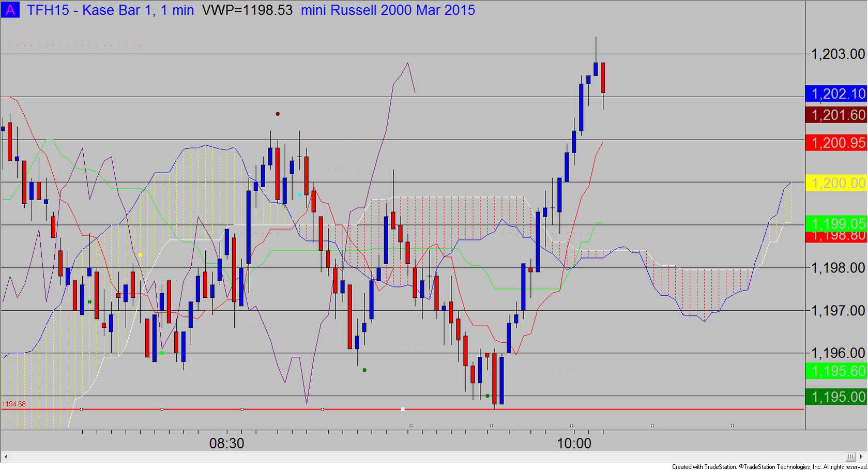The image size is (868, 470).
Task: Click the horizontal scrollbar right arrow
Action: 862,457
